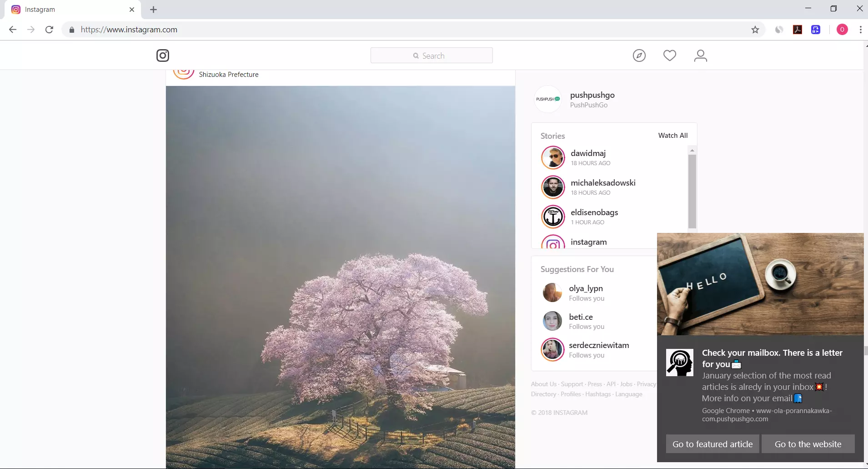Open instagram story in Stories list
The image size is (868, 469).
coord(589,242)
